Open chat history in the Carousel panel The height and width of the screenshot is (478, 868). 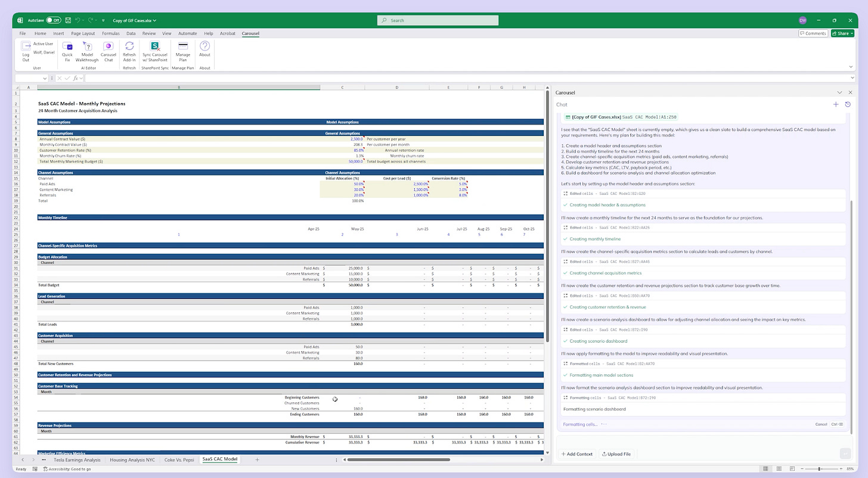pyautogui.click(x=848, y=104)
